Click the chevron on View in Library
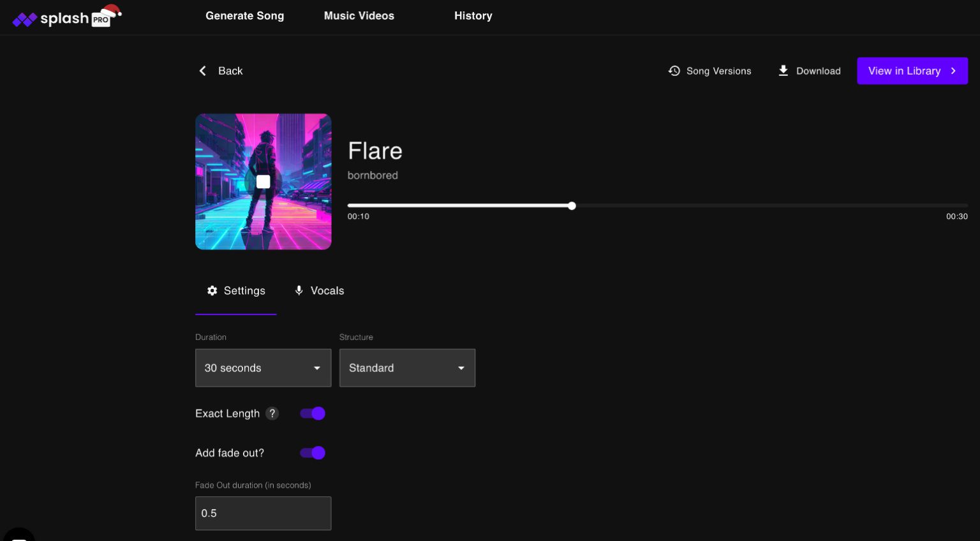This screenshot has width=980, height=541. point(953,71)
